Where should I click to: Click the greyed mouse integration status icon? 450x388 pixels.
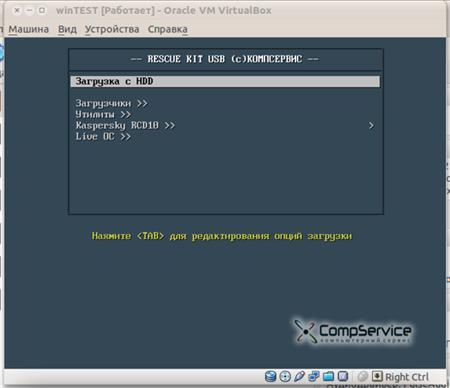coord(363,376)
